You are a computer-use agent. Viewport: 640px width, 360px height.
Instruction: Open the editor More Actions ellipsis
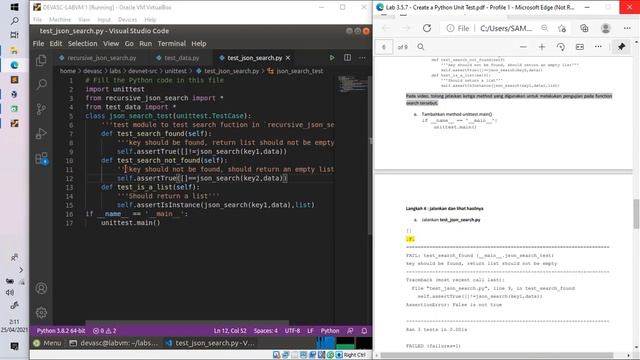click(x=362, y=58)
